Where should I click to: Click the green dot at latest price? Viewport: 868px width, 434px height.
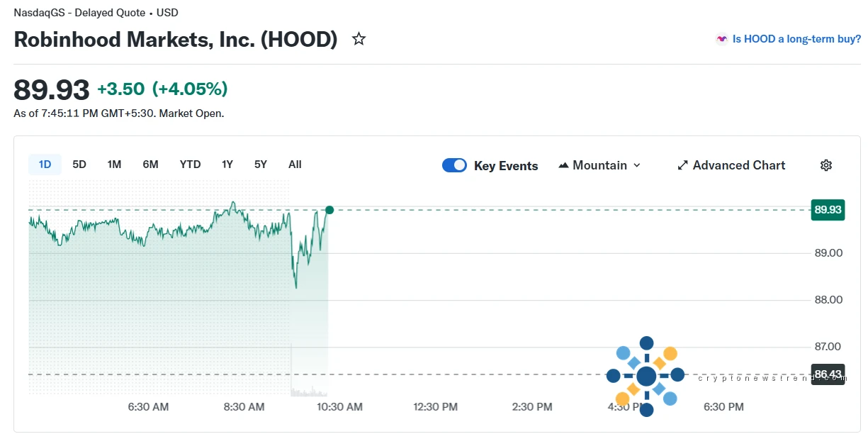(x=329, y=210)
